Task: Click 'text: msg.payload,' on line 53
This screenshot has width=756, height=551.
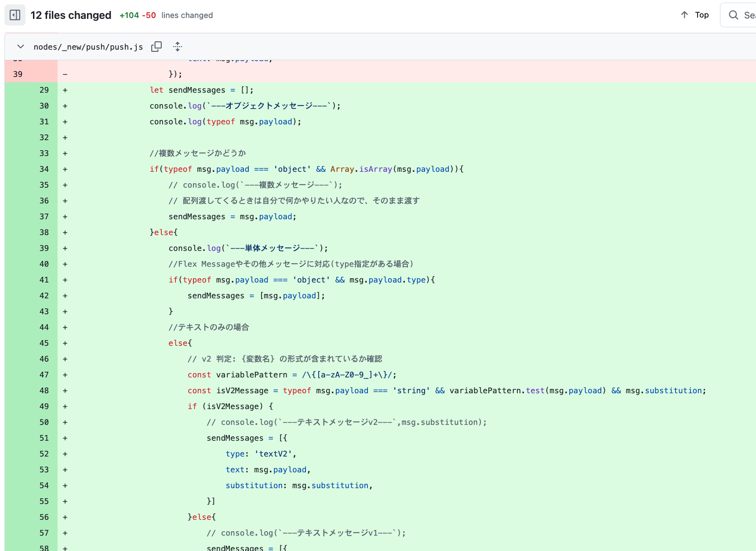Action: (x=268, y=470)
